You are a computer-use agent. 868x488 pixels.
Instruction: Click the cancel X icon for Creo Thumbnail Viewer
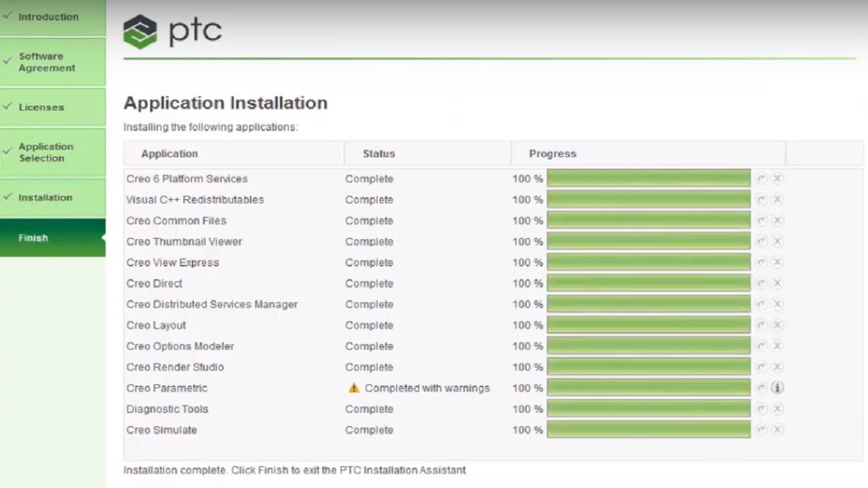point(778,242)
